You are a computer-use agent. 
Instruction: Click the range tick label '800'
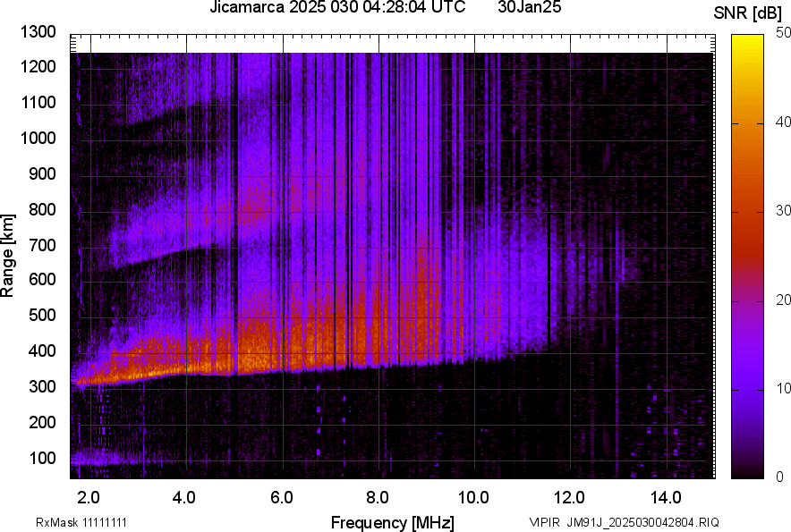click(x=42, y=209)
